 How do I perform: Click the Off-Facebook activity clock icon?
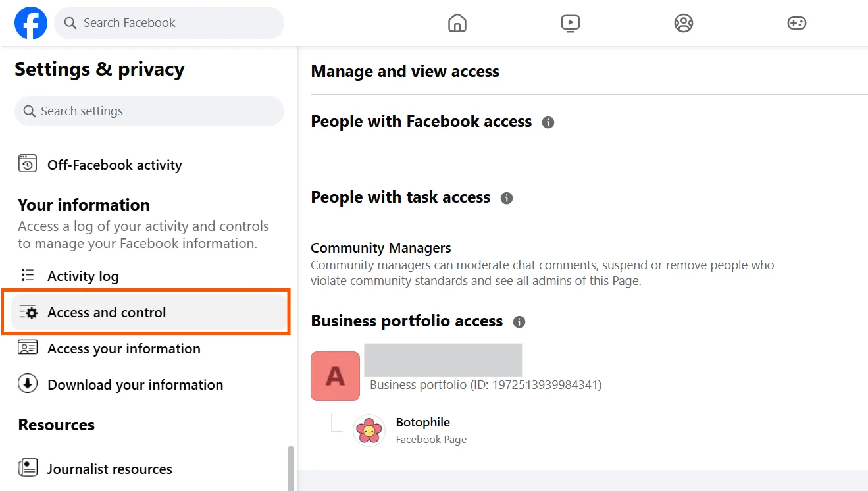point(27,165)
